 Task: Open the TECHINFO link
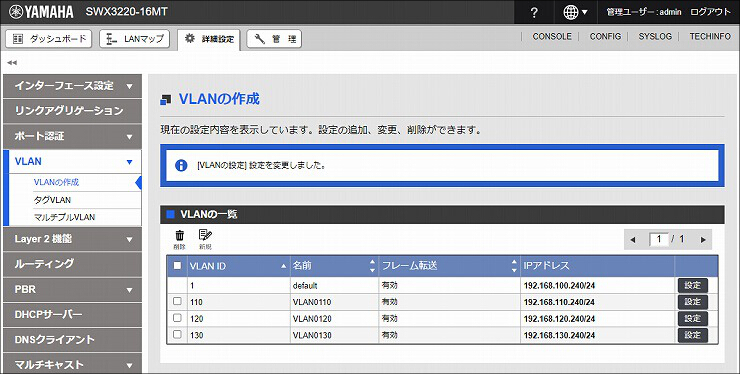tap(710, 36)
